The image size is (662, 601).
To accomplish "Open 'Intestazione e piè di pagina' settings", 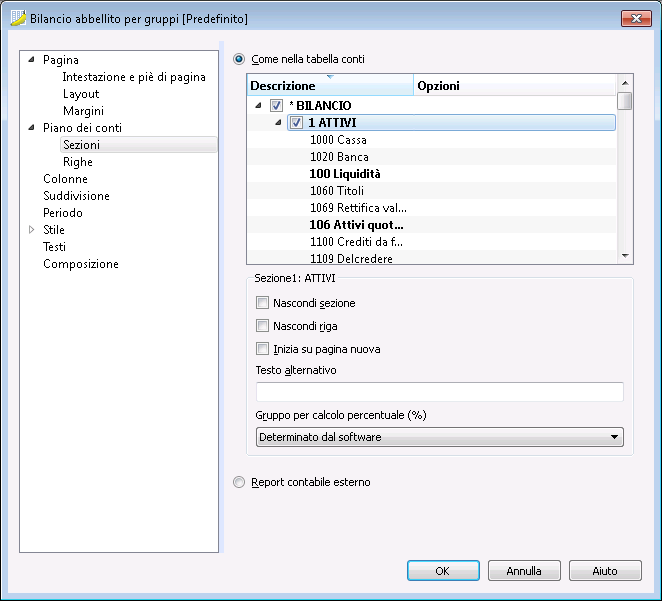I will click(134, 77).
